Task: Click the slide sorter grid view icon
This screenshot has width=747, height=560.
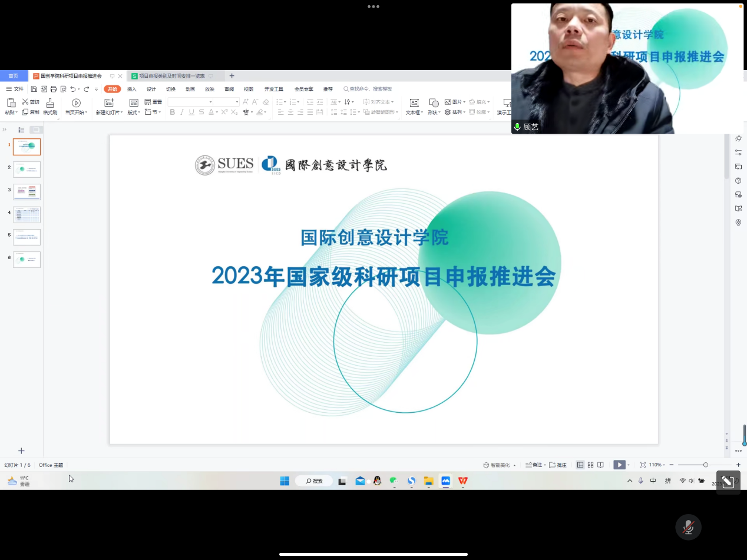Action: tap(590, 465)
